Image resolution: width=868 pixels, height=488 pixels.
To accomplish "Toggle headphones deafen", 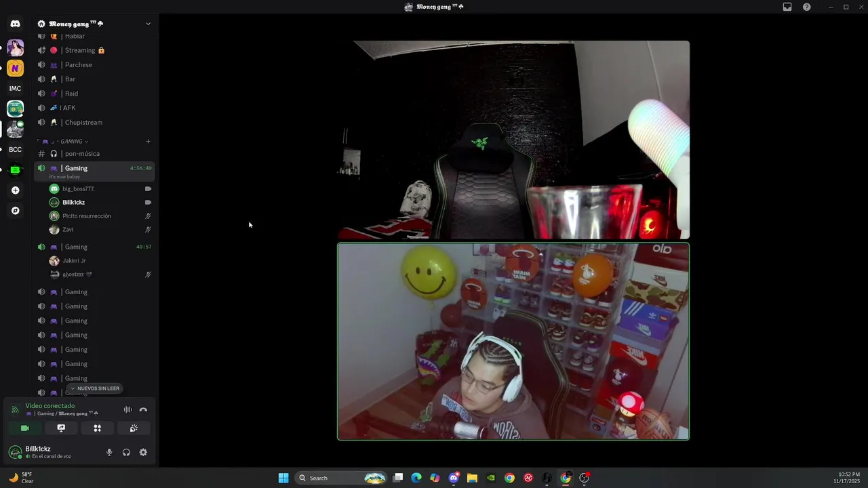I will 126,453.
